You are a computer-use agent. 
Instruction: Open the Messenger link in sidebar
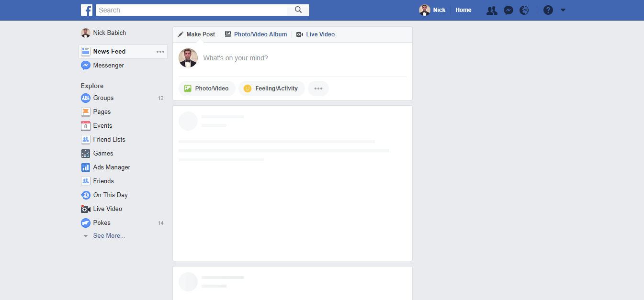click(x=109, y=66)
